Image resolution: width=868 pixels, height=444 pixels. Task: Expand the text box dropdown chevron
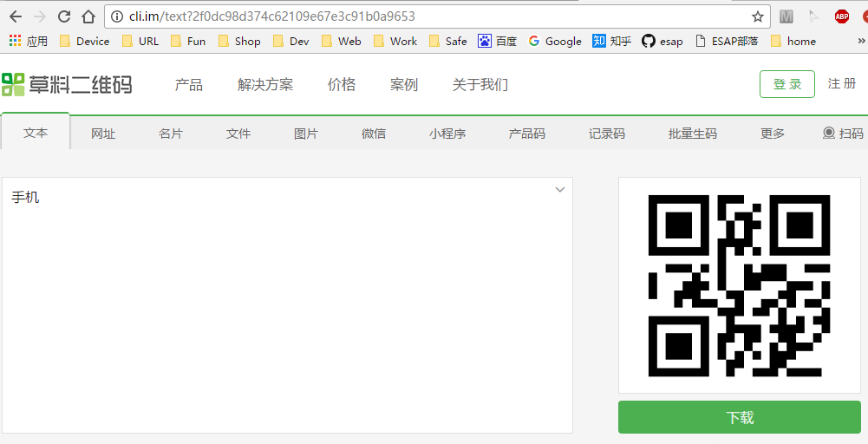[x=559, y=190]
